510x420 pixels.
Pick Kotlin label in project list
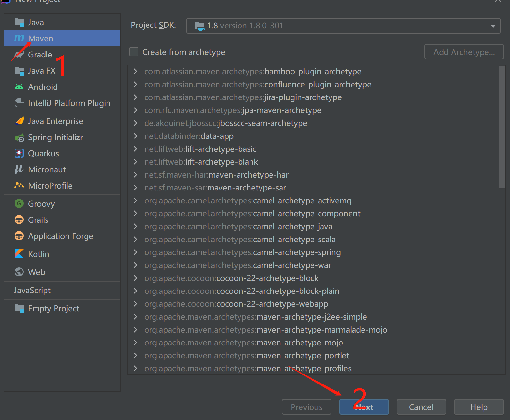point(39,254)
